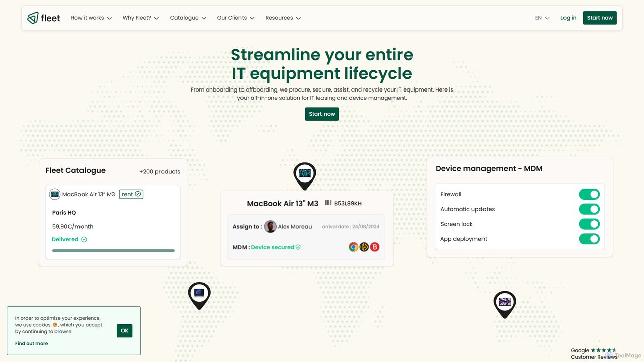Open the Find out more cookie link

click(31, 343)
